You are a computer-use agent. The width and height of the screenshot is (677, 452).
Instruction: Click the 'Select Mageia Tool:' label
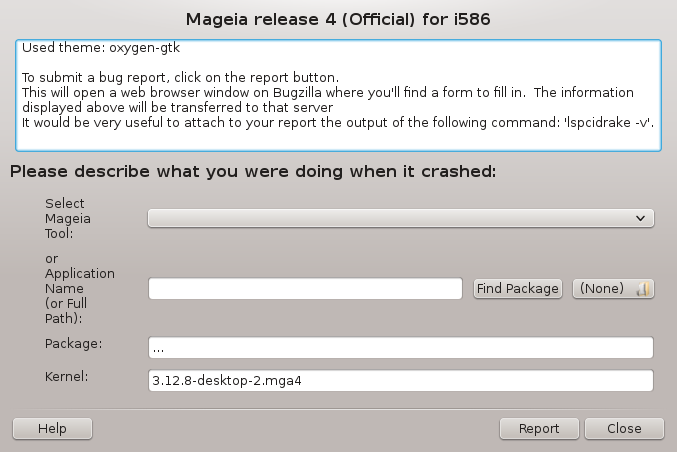[67, 218]
